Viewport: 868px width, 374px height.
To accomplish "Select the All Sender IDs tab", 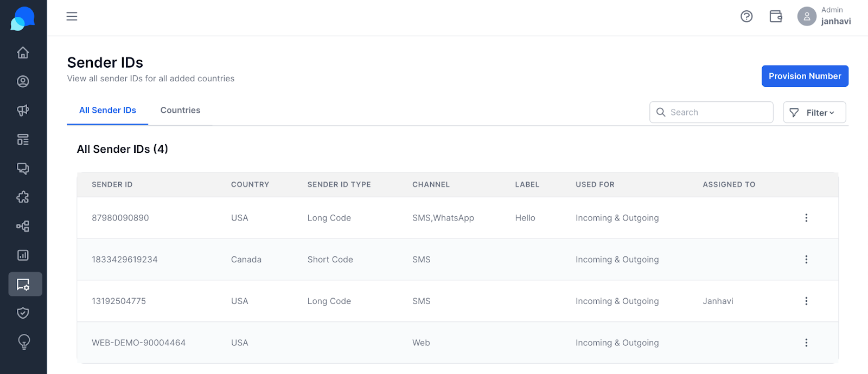I will 107,110.
